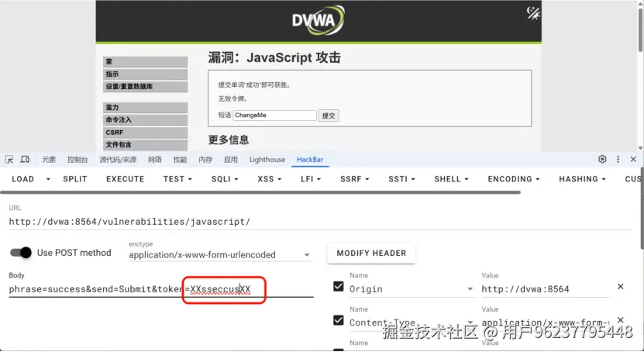Remove the Content-Type header row

click(620, 320)
